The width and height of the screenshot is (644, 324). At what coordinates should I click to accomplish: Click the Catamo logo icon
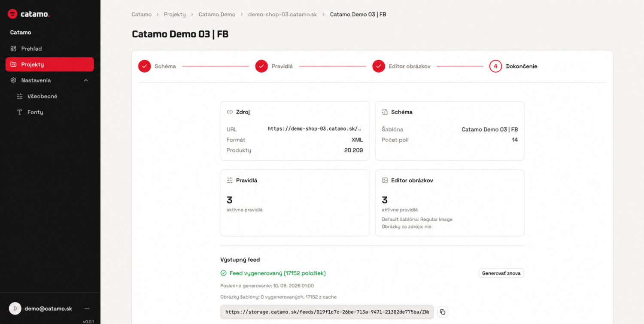[x=13, y=14]
